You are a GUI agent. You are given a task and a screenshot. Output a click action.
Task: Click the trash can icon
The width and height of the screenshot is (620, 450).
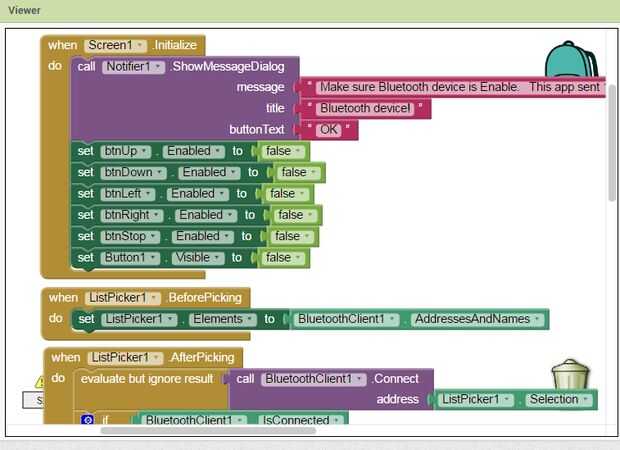click(571, 373)
